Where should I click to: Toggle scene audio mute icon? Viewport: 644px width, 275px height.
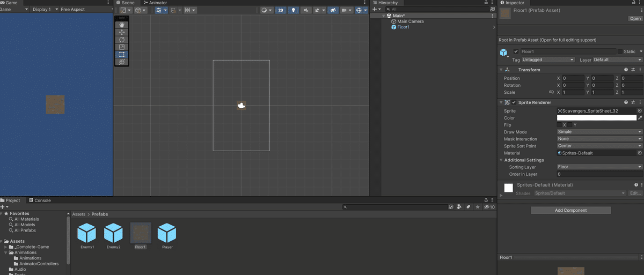[x=306, y=10]
